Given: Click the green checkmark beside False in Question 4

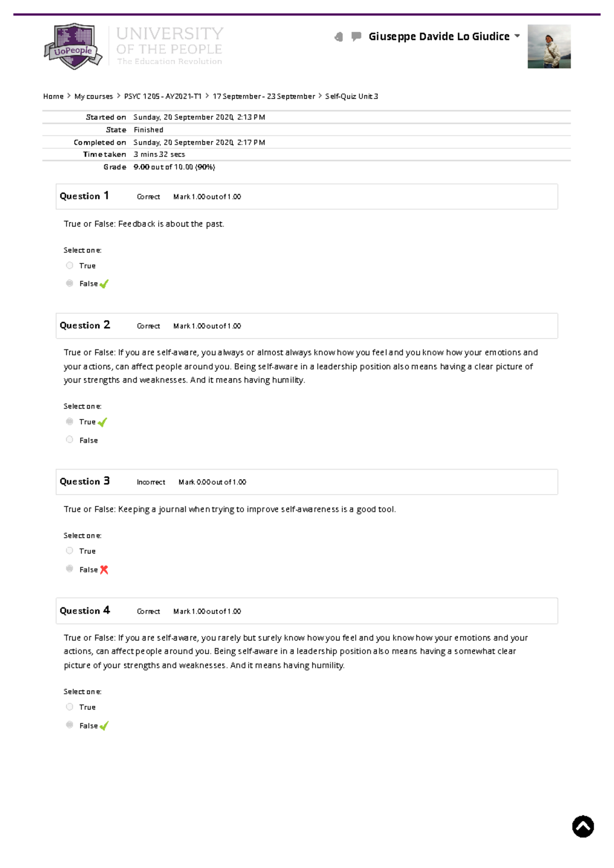Looking at the screenshot, I should [104, 725].
